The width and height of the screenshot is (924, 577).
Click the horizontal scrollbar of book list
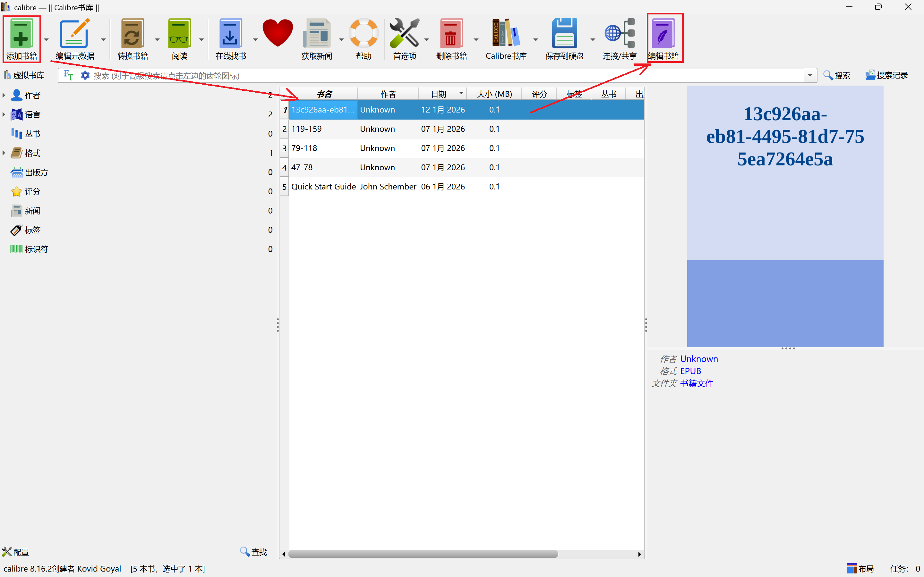pyautogui.click(x=423, y=554)
